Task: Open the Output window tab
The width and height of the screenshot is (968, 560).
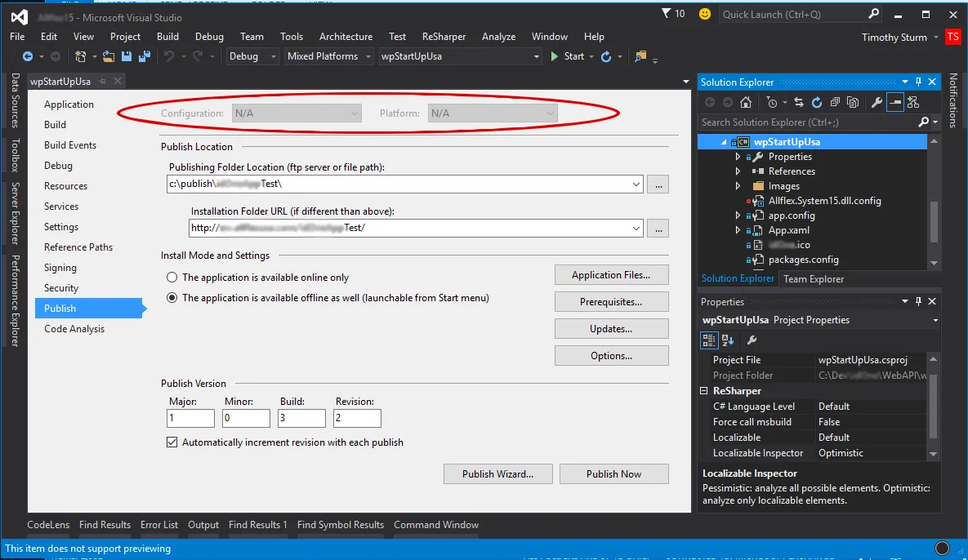Action: (203, 525)
